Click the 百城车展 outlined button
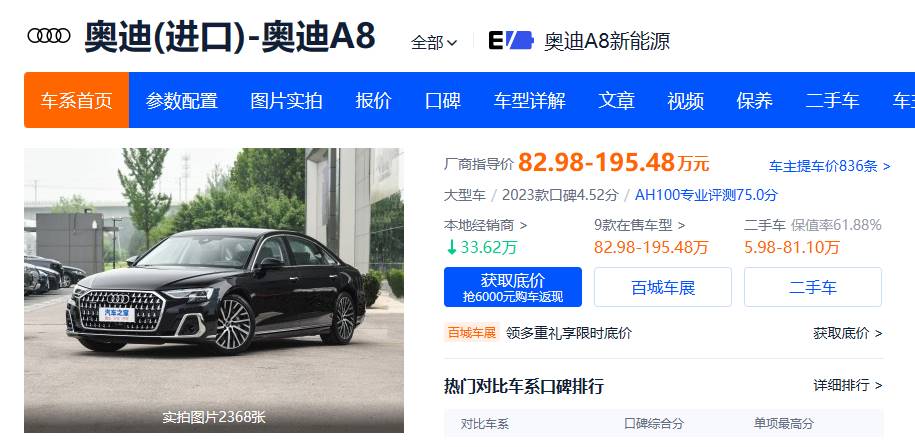This screenshot has height=447, width=915. [x=663, y=287]
